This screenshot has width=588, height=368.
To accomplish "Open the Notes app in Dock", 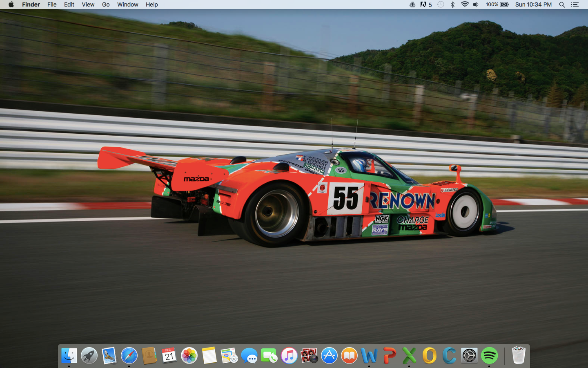I will pos(209,356).
